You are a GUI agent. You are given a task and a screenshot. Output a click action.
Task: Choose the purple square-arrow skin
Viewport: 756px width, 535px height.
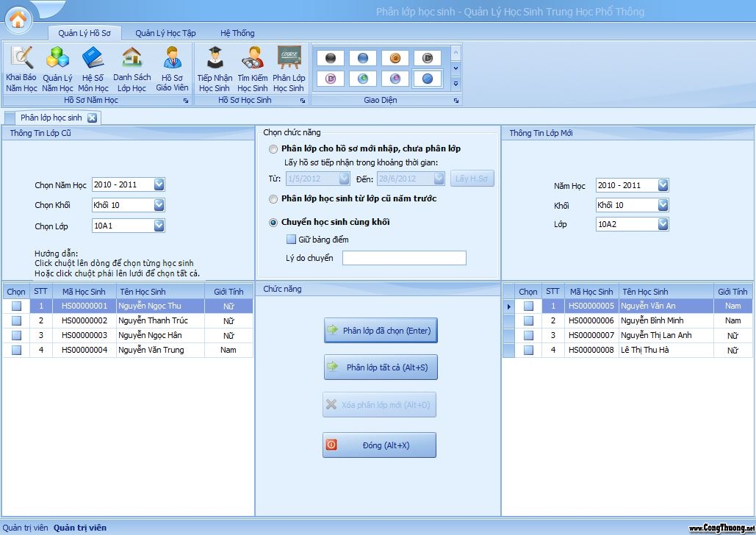[x=331, y=79]
